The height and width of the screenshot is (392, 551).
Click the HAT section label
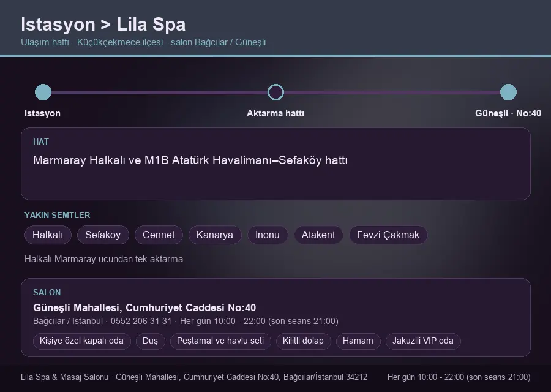coord(41,141)
